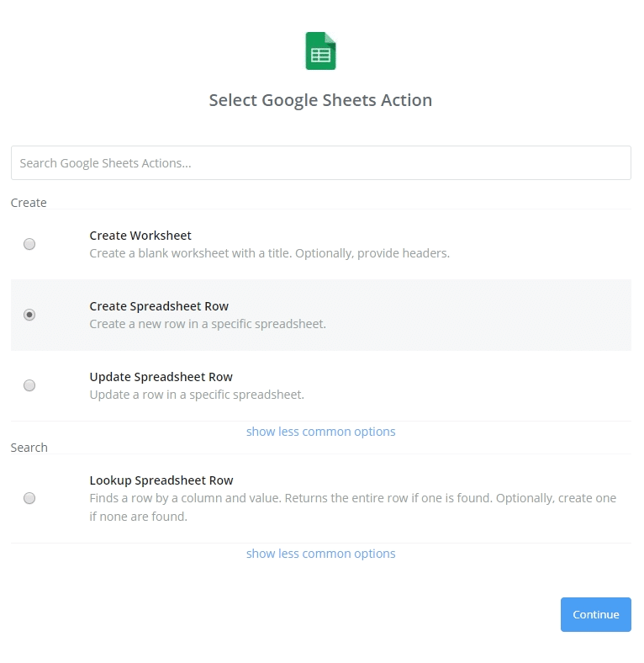Click the 'Search' section label
The height and width of the screenshot is (663, 644).
[29, 448]
